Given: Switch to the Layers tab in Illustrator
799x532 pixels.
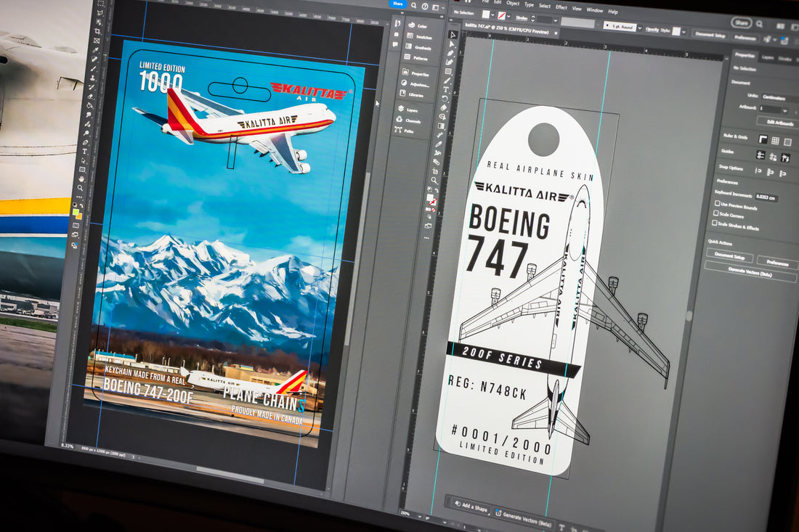Looking at the screenshot, I should (768, 57).
